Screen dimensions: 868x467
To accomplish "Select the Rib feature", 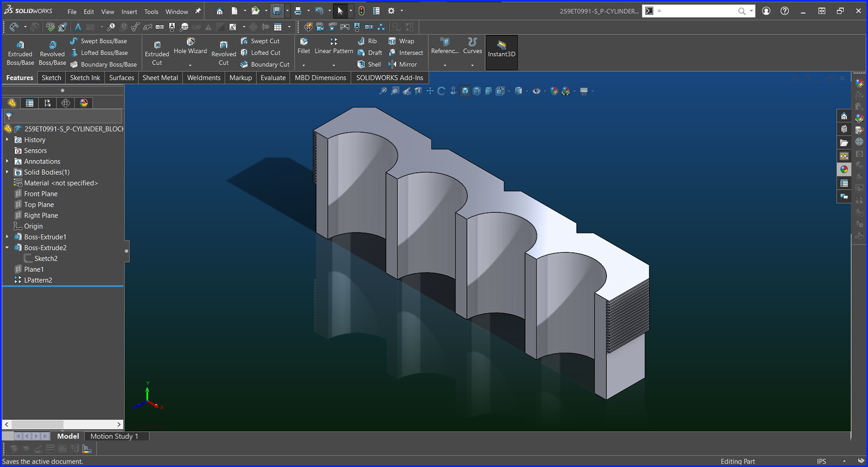I will tap(367, 41).
